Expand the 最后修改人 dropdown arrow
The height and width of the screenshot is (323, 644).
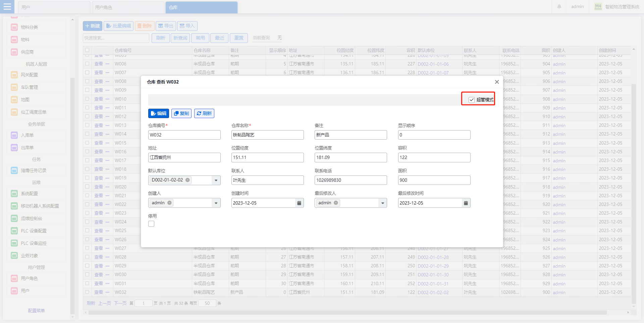click(383, 203)
